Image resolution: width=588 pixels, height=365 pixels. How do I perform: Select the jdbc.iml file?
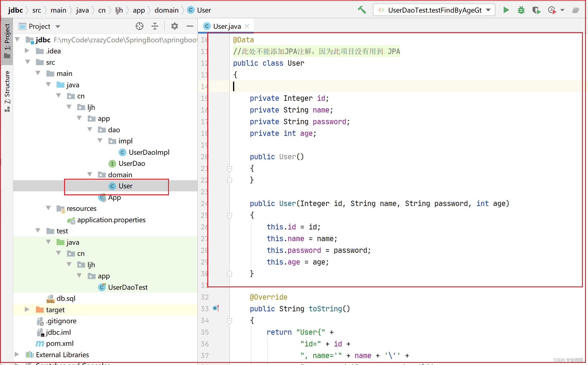click(54, 332)
